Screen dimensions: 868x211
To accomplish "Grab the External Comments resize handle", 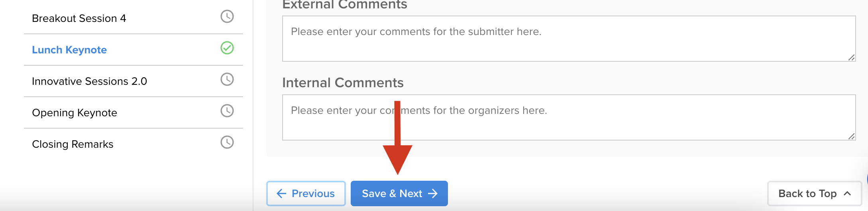I will [852, 57].
